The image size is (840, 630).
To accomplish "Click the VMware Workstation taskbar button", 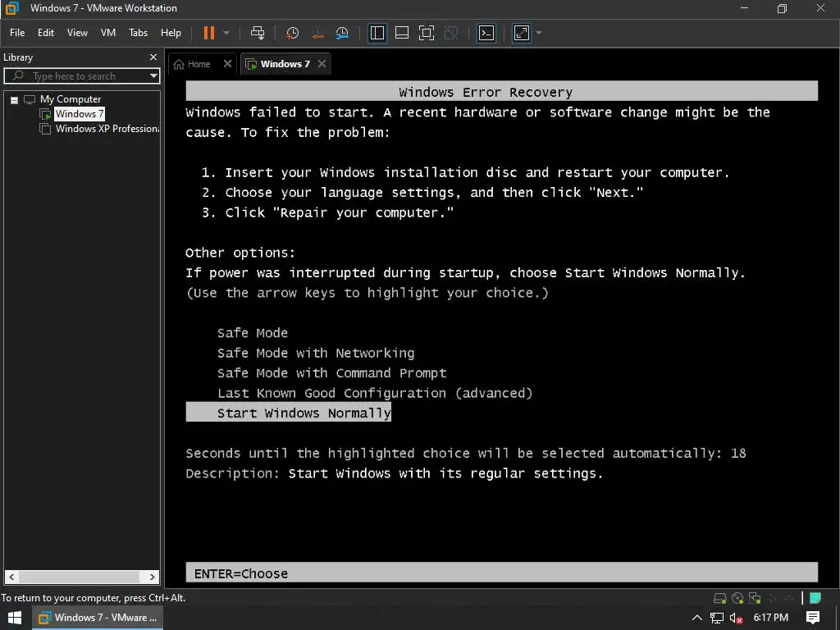I will tap(98, 618).
